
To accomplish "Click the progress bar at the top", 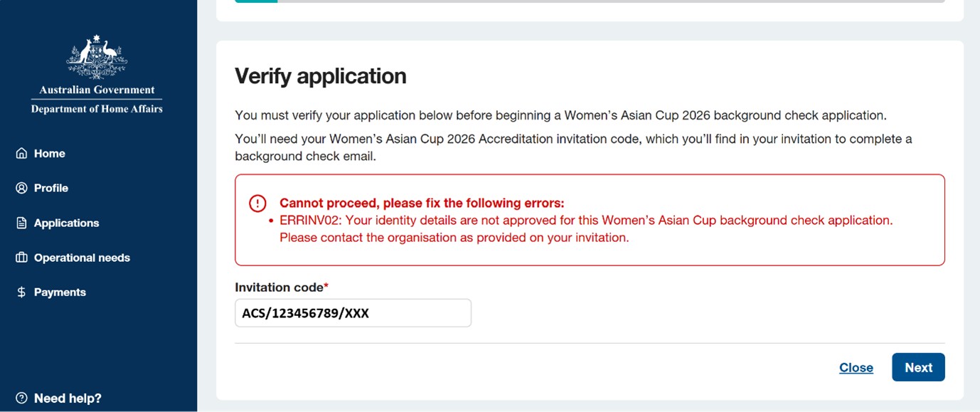I will (590, 1).
